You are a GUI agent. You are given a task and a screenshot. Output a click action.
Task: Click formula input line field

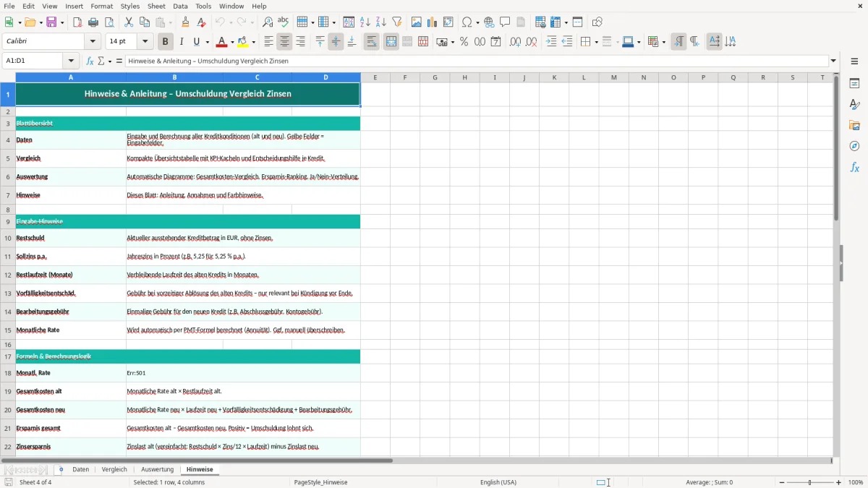477,61
